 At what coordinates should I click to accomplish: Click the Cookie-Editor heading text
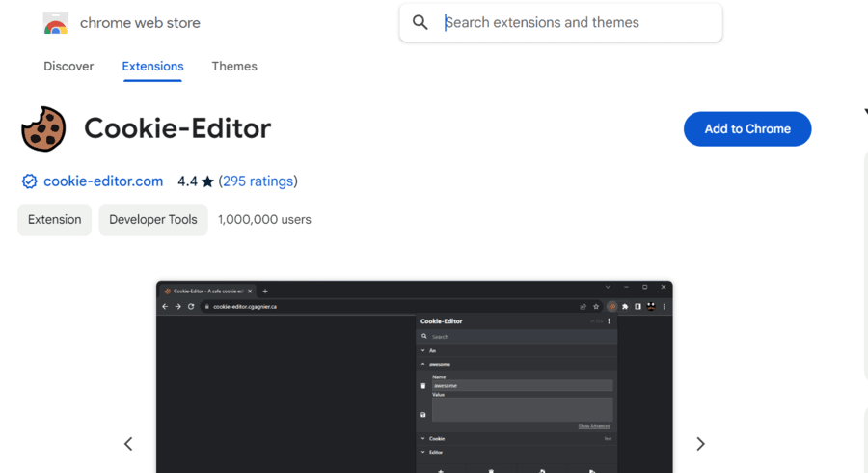pyautogui.click(x=177, y=128)
